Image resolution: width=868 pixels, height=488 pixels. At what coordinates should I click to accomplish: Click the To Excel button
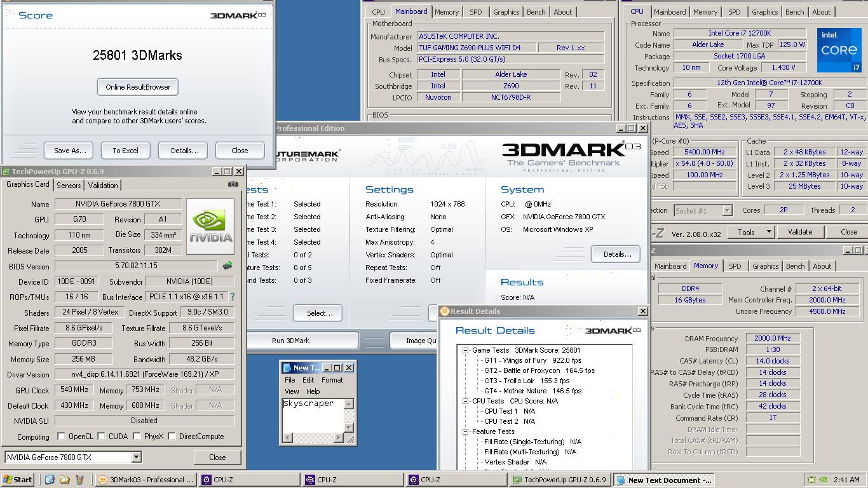coord(126,151)
